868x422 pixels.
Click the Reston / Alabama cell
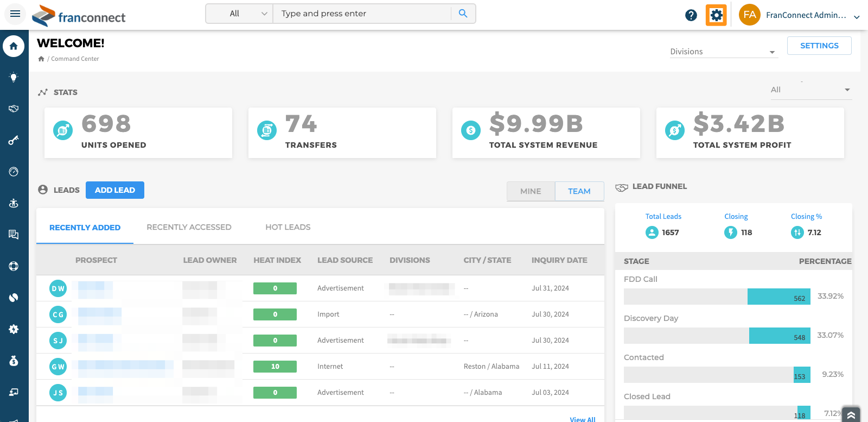tap(492, 367)
